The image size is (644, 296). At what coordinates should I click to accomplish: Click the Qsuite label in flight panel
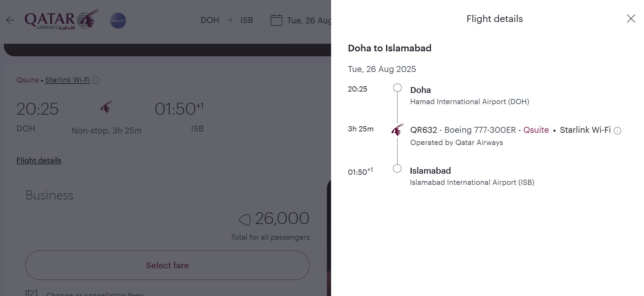coord(536,130)
